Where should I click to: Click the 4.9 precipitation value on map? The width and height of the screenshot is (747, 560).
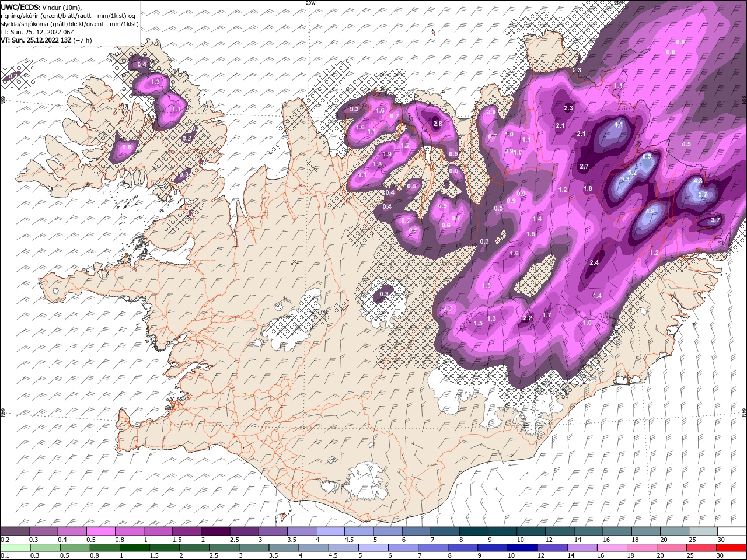(x=650, y=211)
